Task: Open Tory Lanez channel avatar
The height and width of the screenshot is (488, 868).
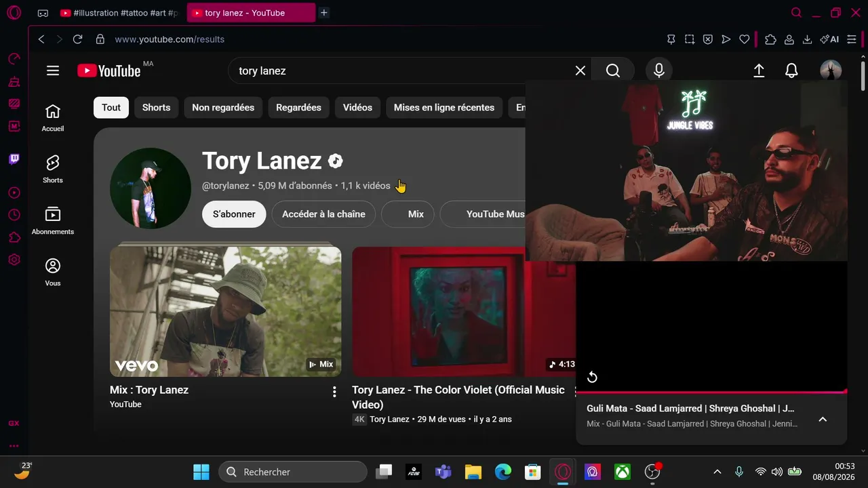Action: 151,188
